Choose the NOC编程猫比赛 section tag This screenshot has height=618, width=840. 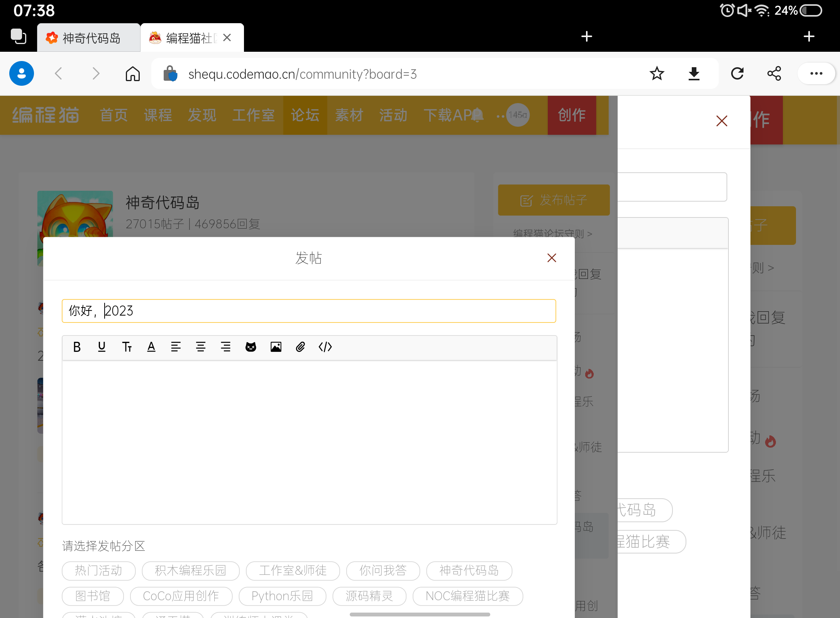pyautogui.click(x=468, y=596)
